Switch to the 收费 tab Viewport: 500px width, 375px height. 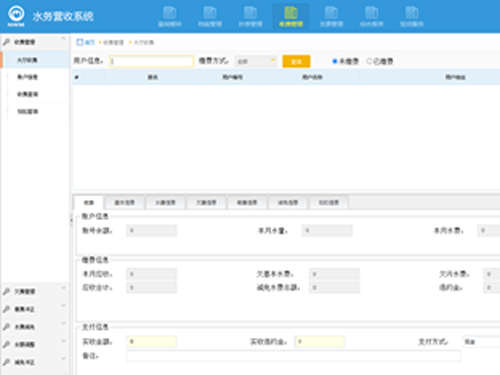(88, 202)
